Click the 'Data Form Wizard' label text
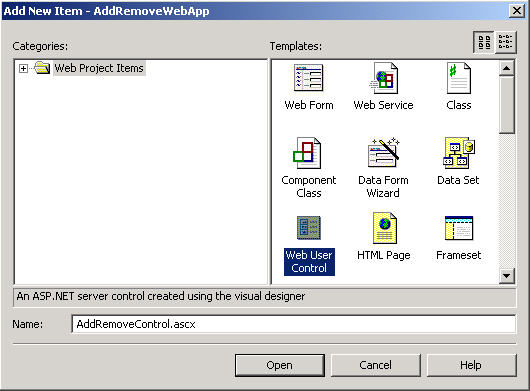 [x=383, y=187]
